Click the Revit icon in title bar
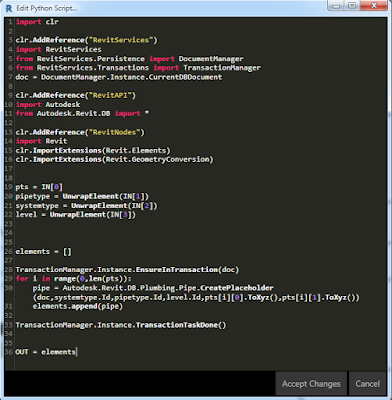This screenshot has height=400, width=392. tap(9, 8)
